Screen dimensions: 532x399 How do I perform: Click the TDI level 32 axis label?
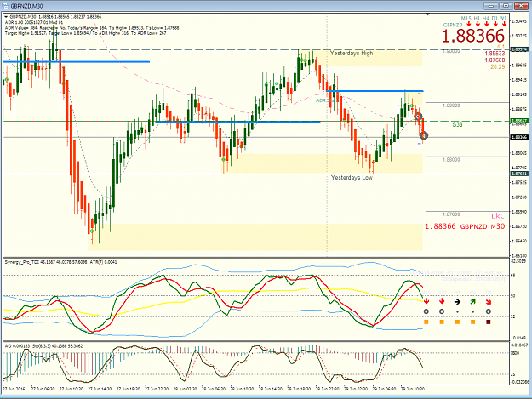coord(513,316)
